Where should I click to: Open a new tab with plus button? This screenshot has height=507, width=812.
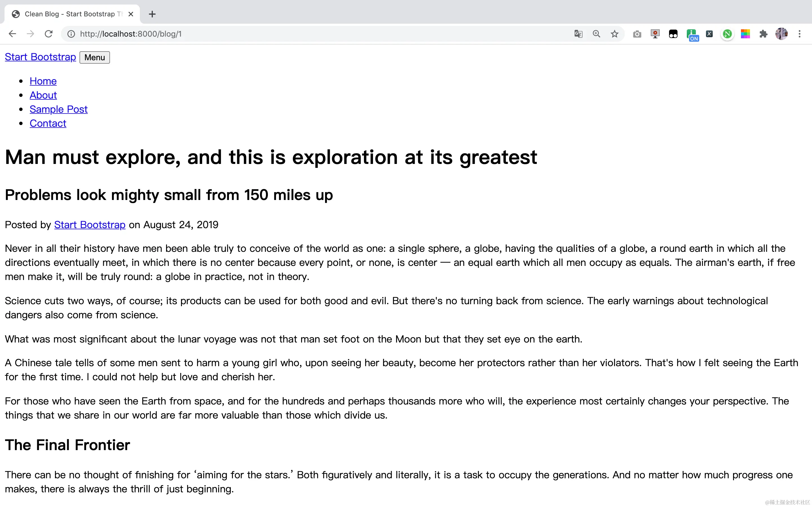click(152, 14)
